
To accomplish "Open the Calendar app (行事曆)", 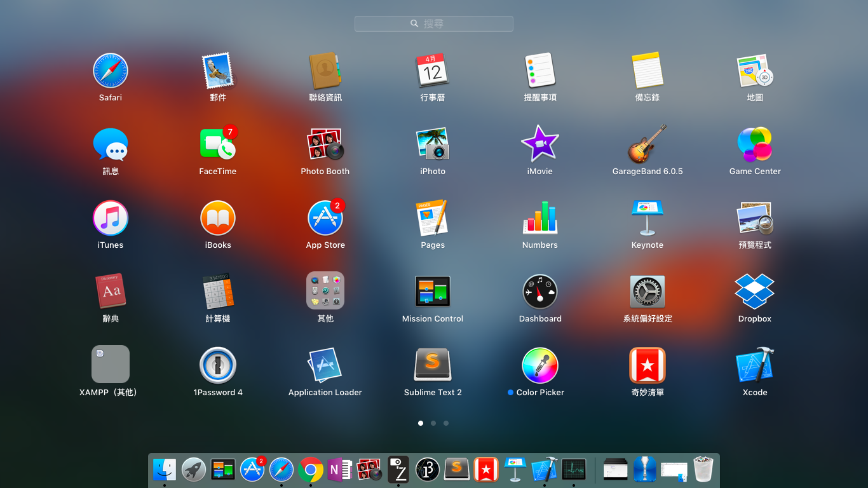I will click(x=433, y=71).
